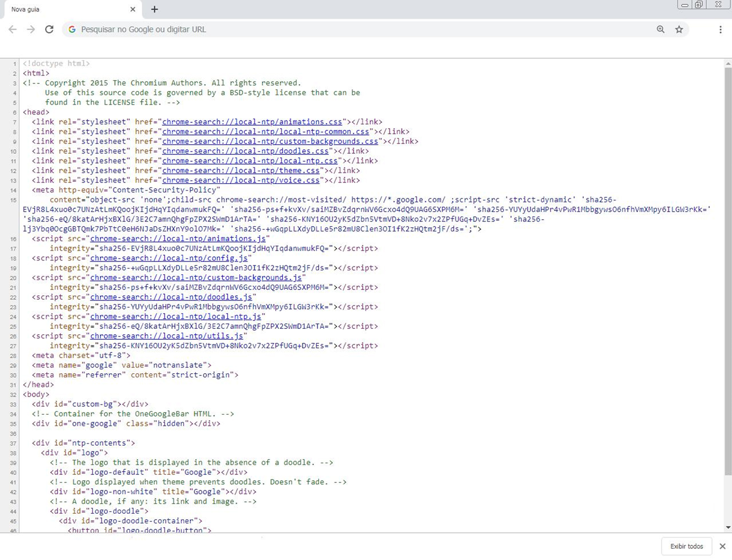
Task: Open the animations.js script link
Action: pos(178,239)
